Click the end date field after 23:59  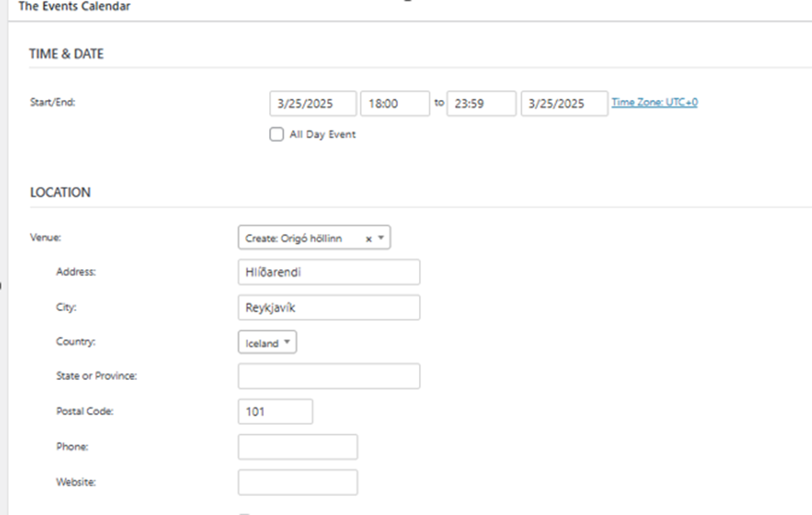[x=564, y=104]
